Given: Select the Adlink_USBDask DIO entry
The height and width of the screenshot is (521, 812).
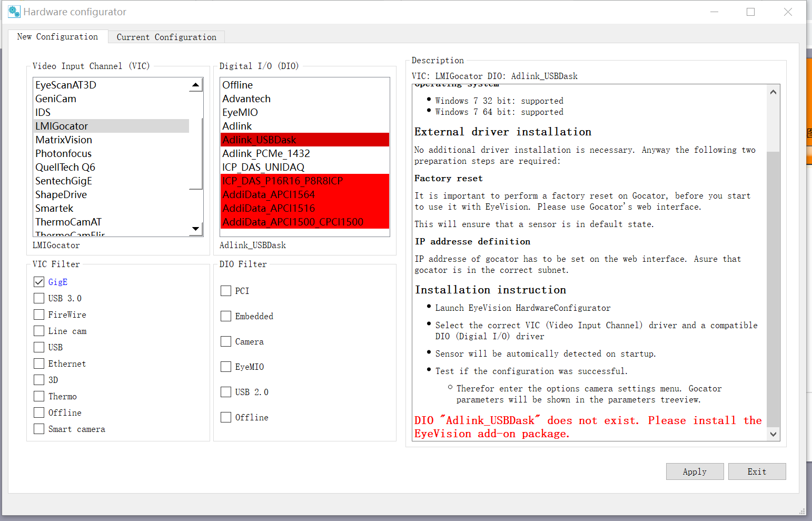Looking at the screenshot, I should 305,140.
